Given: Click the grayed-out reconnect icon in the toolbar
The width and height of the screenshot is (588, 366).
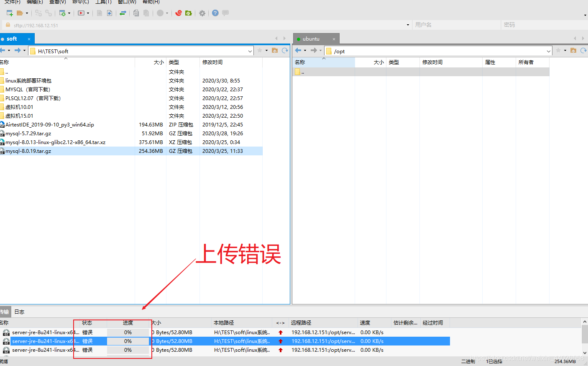Looking at the screenshot, I should tap(38, 13).
